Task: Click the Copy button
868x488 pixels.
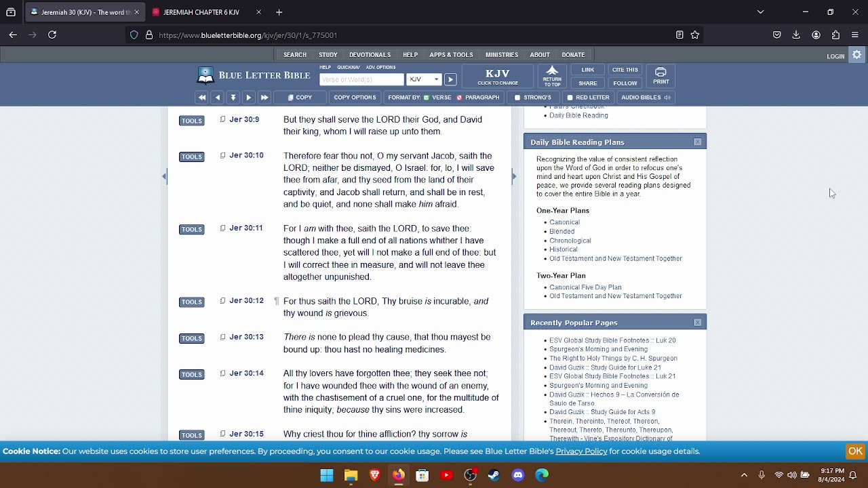Action: [x=300, y=98]
